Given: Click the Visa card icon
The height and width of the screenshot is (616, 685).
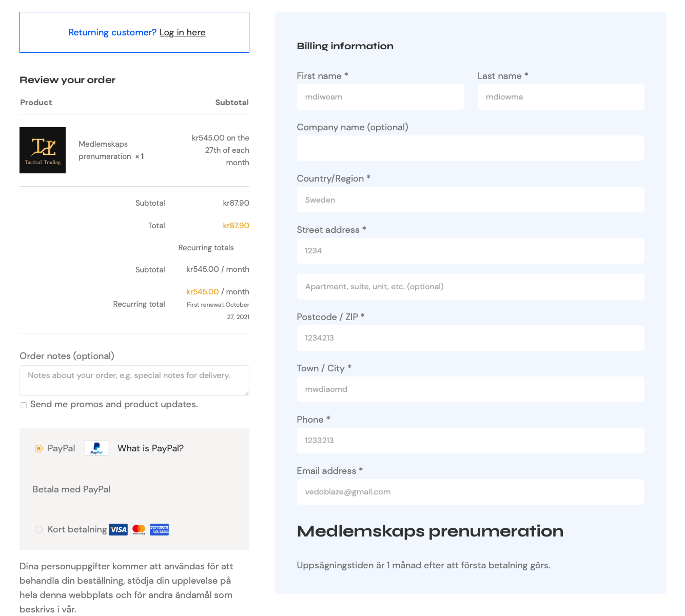Looking at the screenshot, I should [119, 529].
